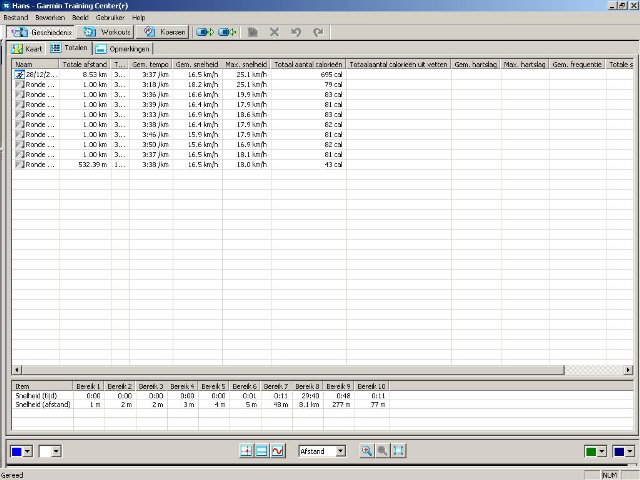
Task: Click the Item column header
Action: (42, 386)
